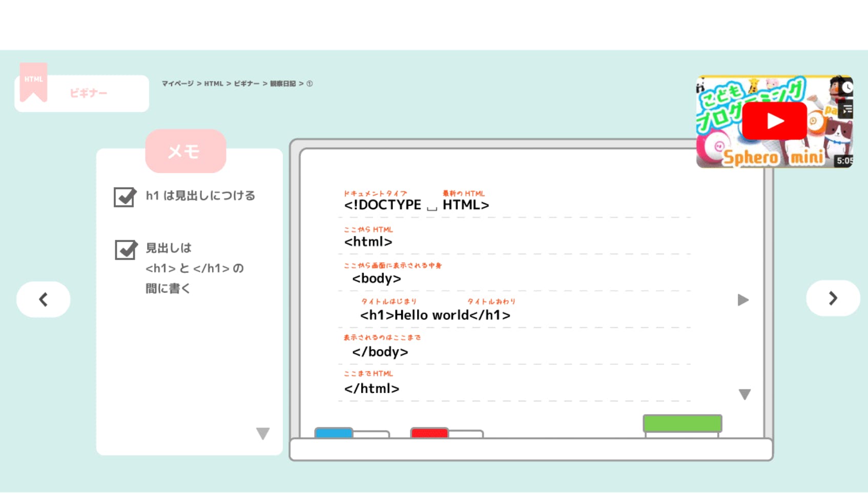
Task: Click ビギナー in the breadcrumb trail
Action: (246, 84)
